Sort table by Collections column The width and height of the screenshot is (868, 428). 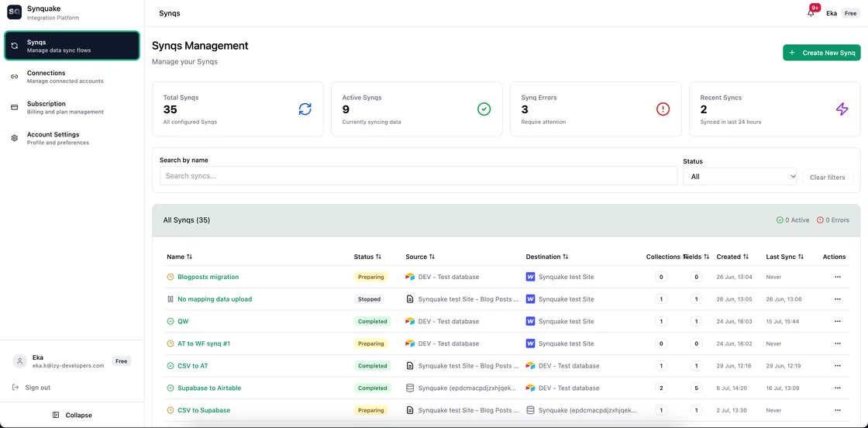click(x=666, y=257)
